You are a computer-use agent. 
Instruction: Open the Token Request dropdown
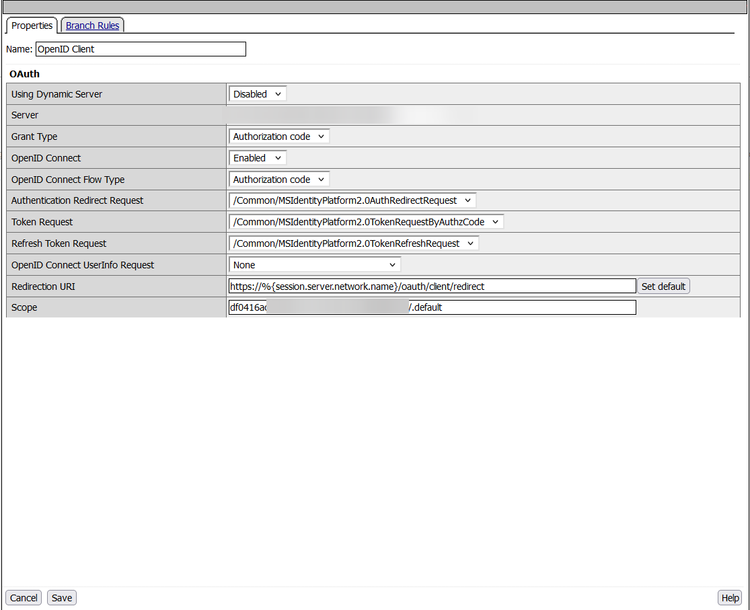[366, 222]
